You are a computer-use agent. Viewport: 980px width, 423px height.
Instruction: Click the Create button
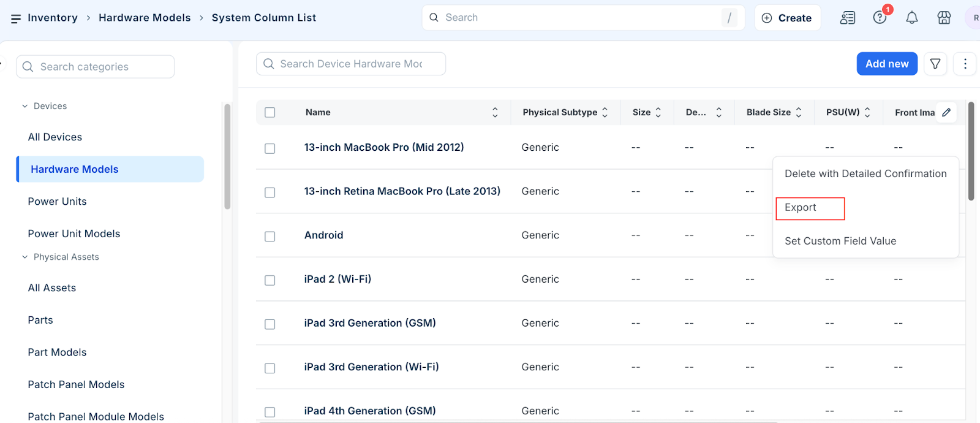787,18
